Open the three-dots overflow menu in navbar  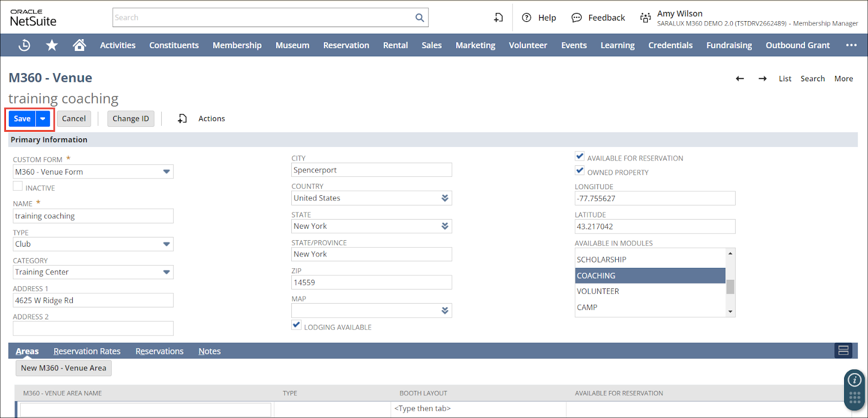coord(851,46)
